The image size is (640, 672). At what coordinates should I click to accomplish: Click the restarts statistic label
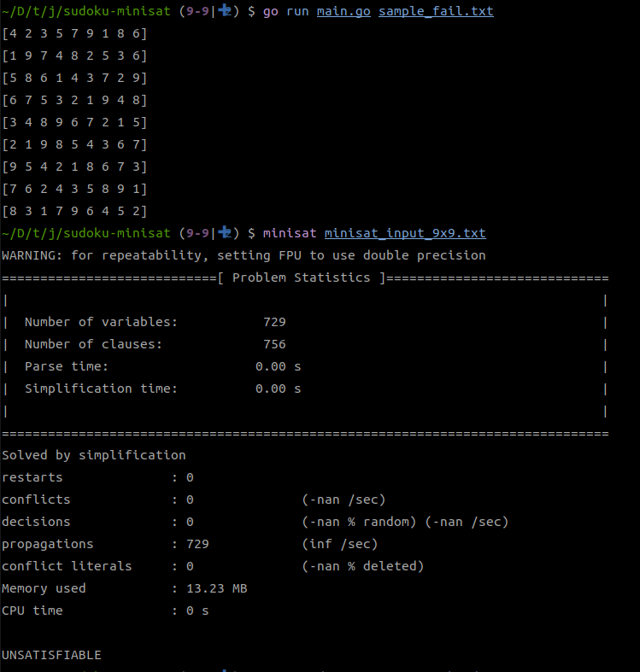[x=32, y=477]
